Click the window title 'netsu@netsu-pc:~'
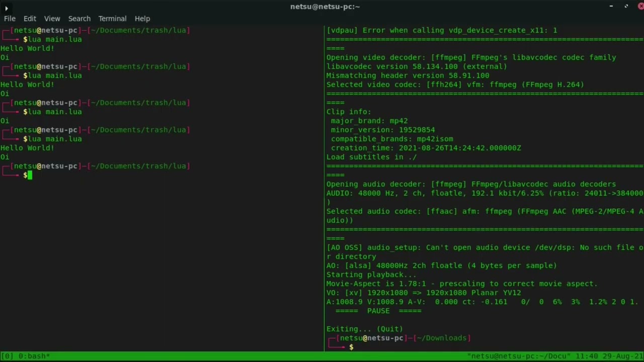This screenshot has width=644, height=362. click(x=325, y=7)
